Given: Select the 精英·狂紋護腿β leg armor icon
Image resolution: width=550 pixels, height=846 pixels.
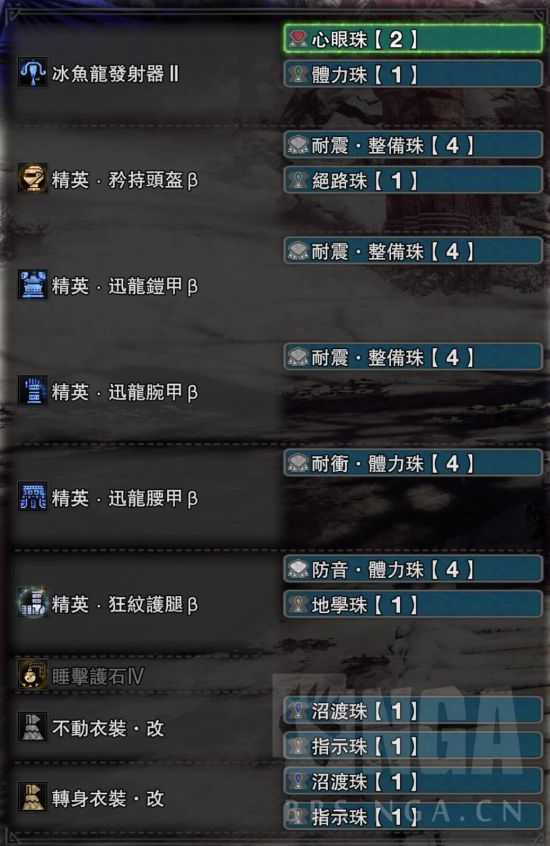Looking at the screenshot, I should [32, 603].
